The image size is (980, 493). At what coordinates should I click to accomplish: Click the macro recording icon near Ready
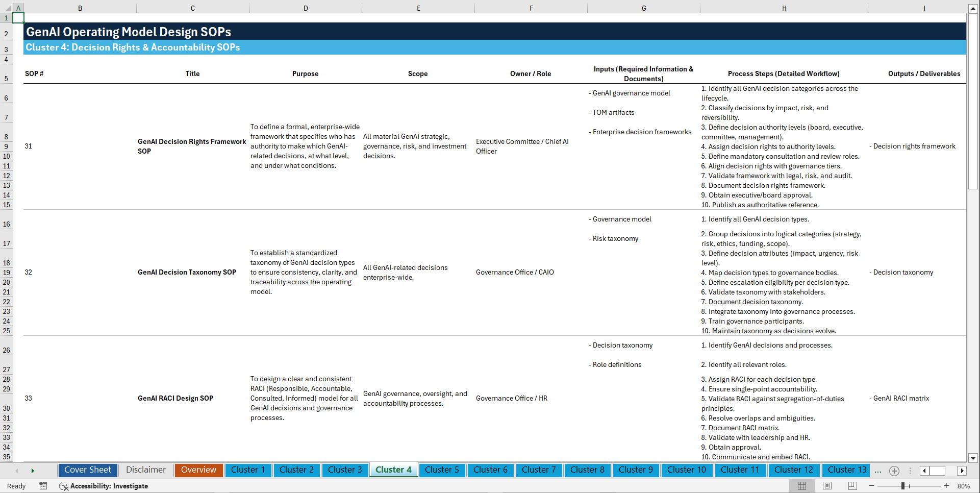pos(43,486)
